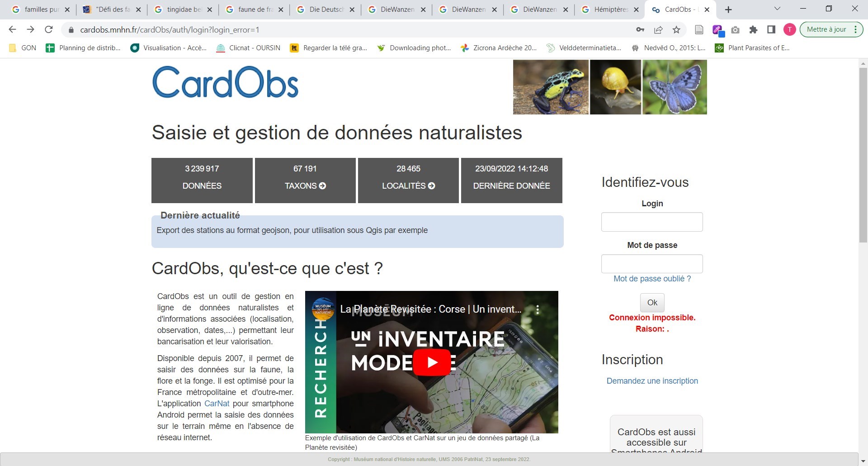
Task: Open the camera extension icon
Action: click(736, 29)
